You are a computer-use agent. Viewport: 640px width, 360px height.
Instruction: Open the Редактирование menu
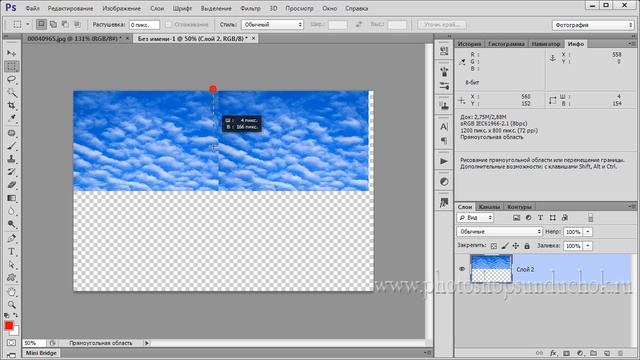70,8
